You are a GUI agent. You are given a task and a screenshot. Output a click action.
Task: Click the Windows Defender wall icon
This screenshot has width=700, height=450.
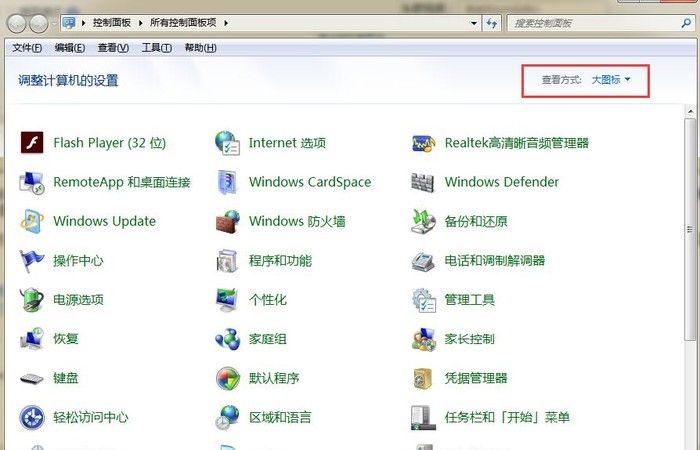(422, 182)
